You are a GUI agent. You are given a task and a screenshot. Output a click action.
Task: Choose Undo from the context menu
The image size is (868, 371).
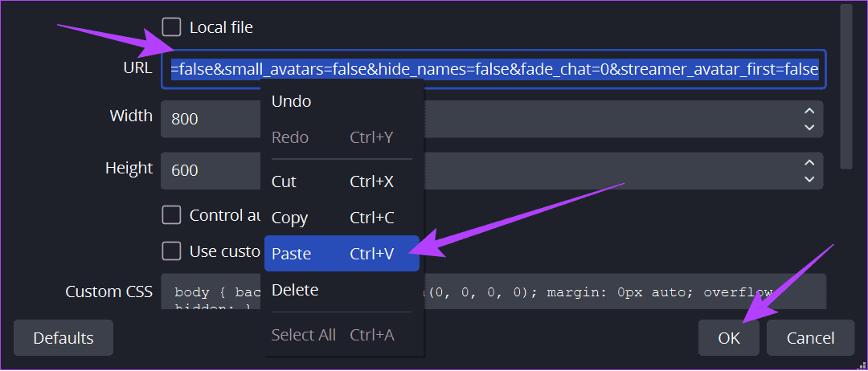(292, 101)
